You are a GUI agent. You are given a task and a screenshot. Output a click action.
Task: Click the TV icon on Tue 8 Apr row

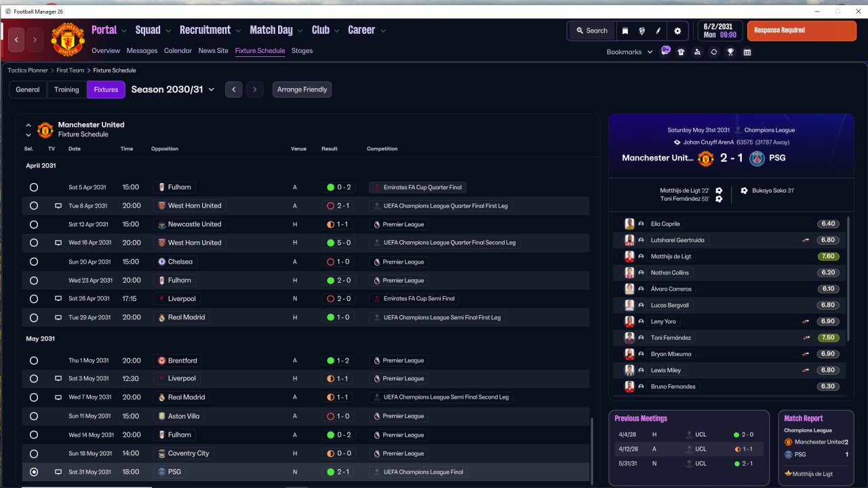58,206
